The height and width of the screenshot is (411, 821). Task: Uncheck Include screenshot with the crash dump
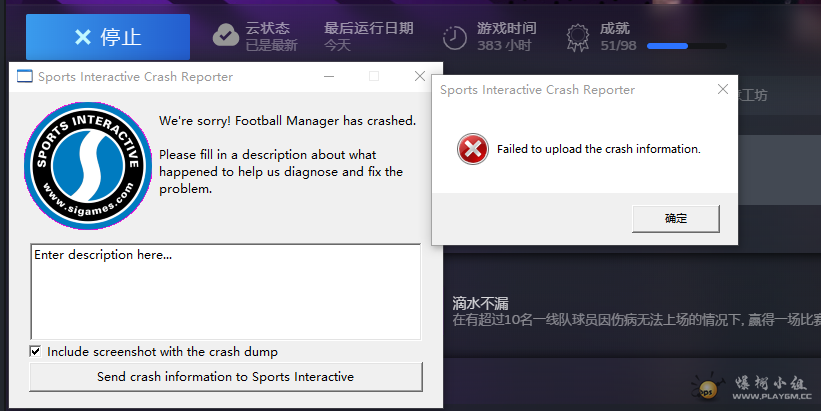[36, 352]
